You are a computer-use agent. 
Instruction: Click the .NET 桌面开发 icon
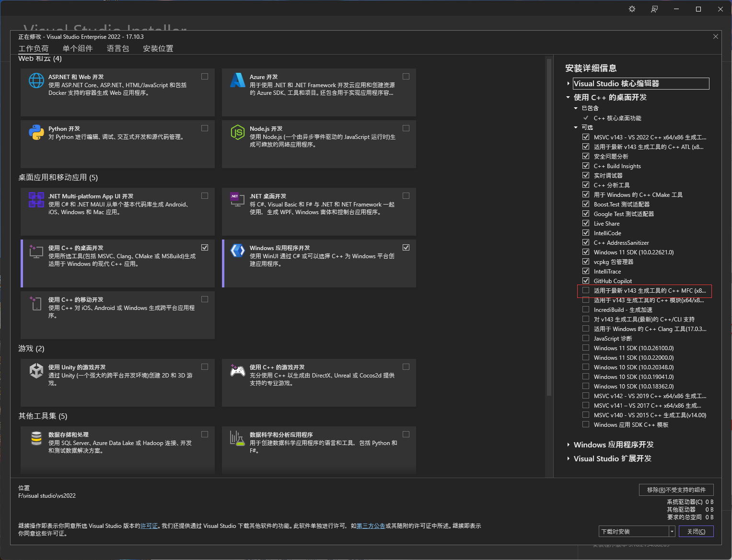pyautogui.click(x=238, y=200)
